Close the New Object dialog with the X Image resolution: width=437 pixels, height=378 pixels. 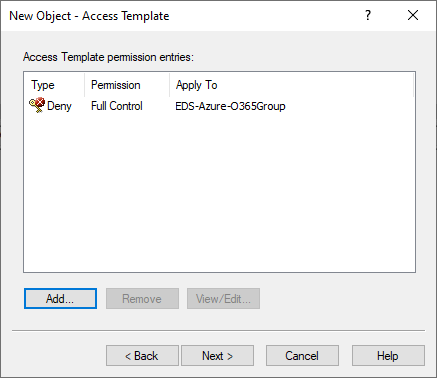413,15
